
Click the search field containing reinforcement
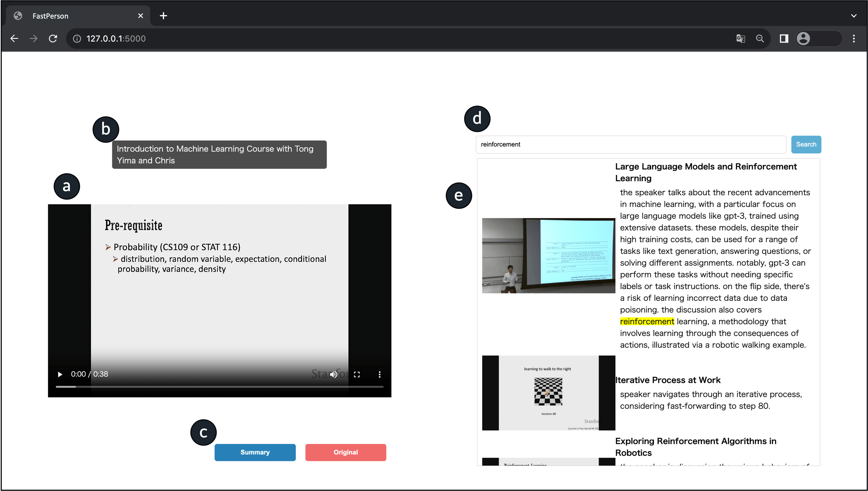pyautogui.click(x=631, y=144)
